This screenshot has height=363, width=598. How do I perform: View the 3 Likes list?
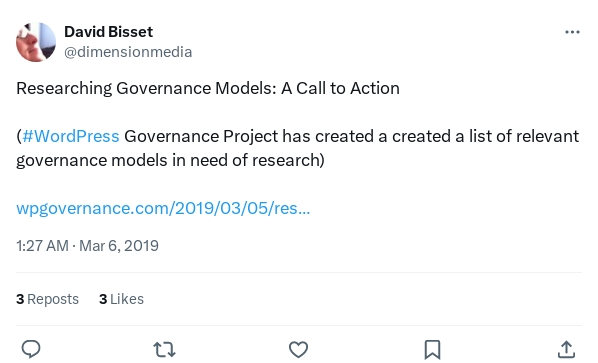pyautogui.click(x=121, y=299)
